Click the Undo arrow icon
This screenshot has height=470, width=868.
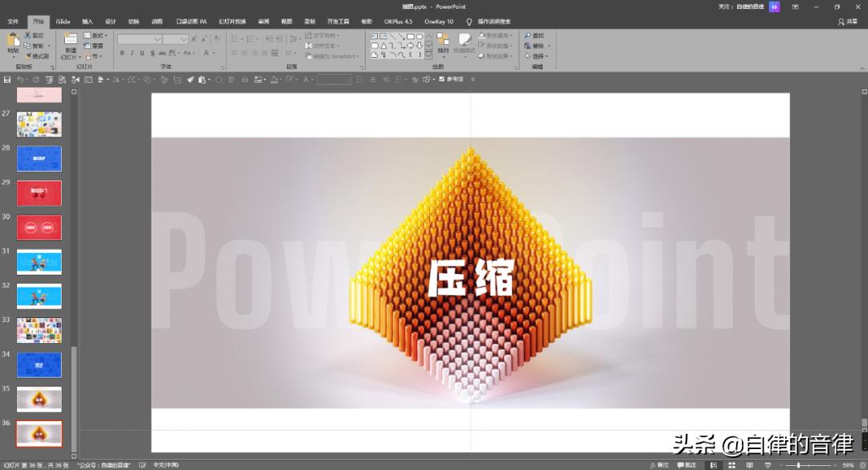click(x=20, y=80)
